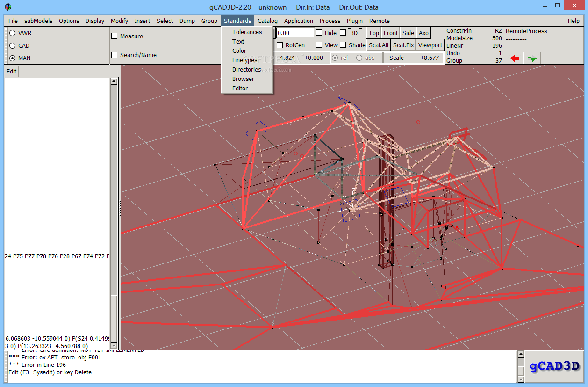The image size is (588, 387).
Task: Open the Remote menu
Action: [380, 21]
